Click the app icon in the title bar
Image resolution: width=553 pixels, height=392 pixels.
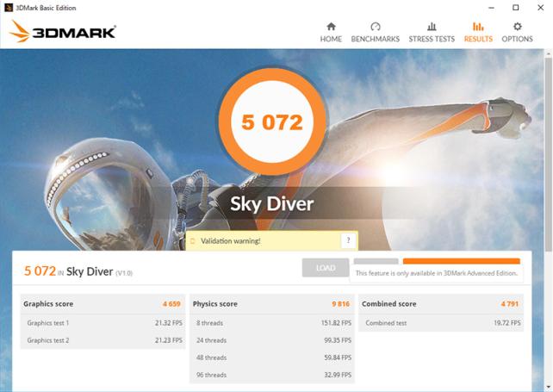click(9, 8)
